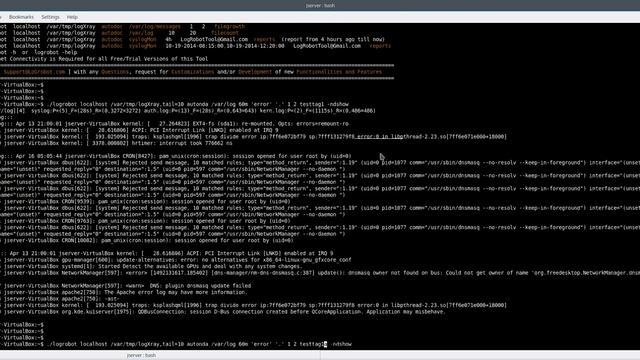The height and width of the screenshot is (360, 640).
Task: Click 'CRON[10082]' session opened line
Action: 147,240
